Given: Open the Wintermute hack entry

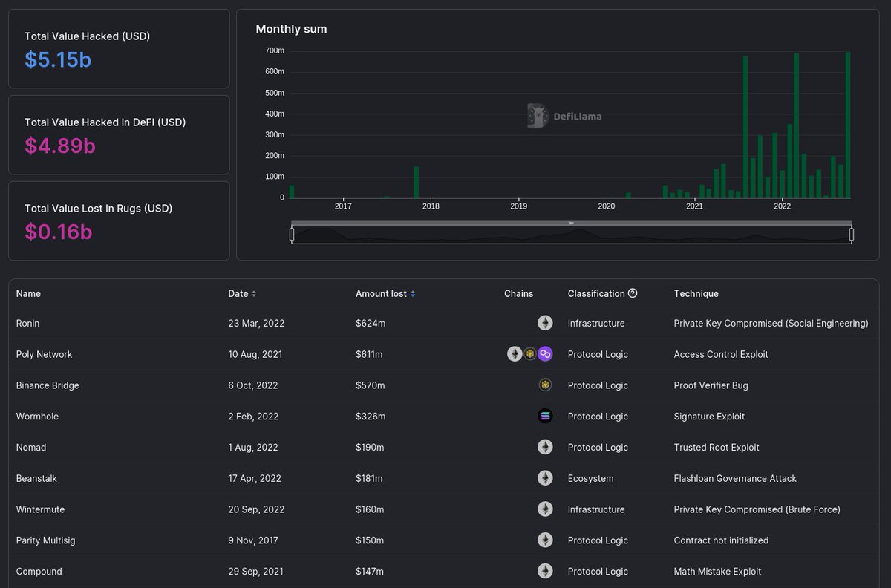Looking at the screenshot, I should [x=40, y=510].
